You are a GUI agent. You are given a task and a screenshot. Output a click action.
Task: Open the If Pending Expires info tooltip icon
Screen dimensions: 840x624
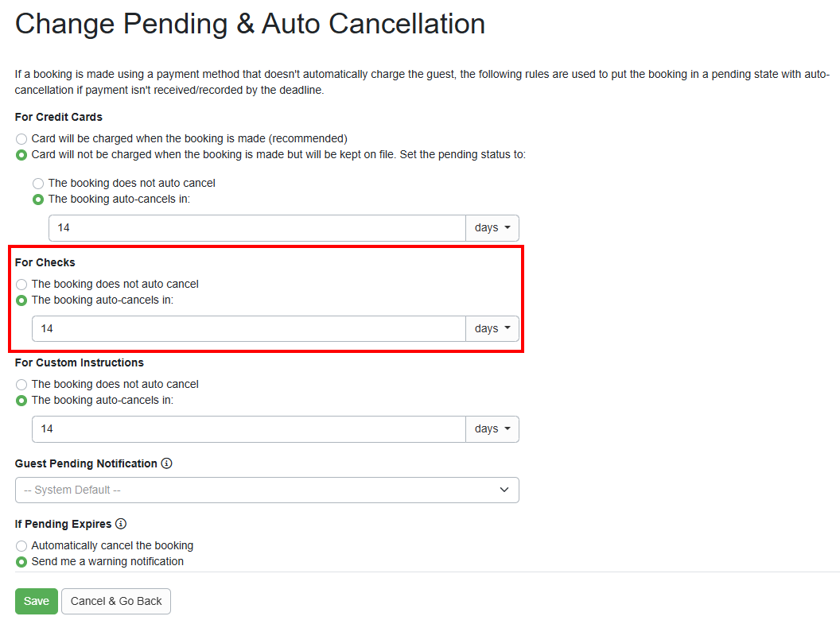coord(120,524)
